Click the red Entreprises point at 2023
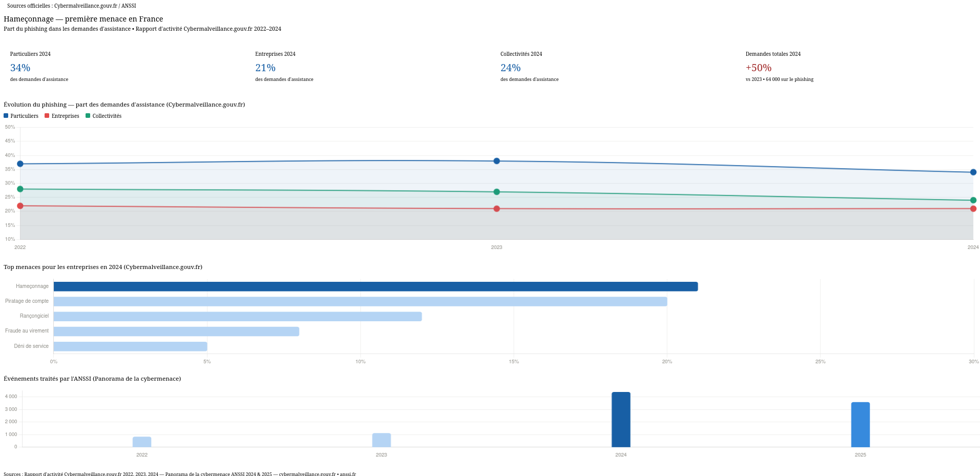This screenshot has height=476, width=980. [x=496, y=209]
